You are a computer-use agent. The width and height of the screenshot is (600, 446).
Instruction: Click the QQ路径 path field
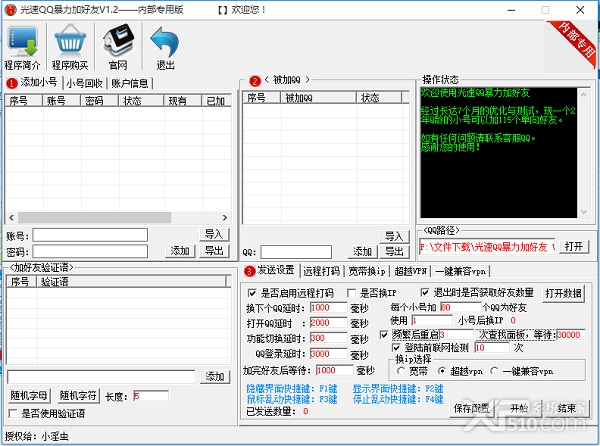click(x=487, y=247)
